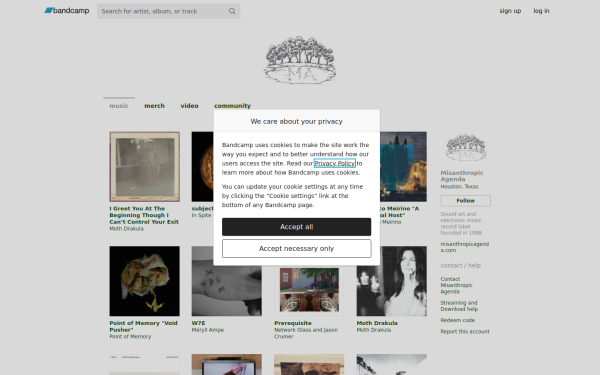600x375 pixels.
Task: Open the W7E title link
Action: [199, 323]
